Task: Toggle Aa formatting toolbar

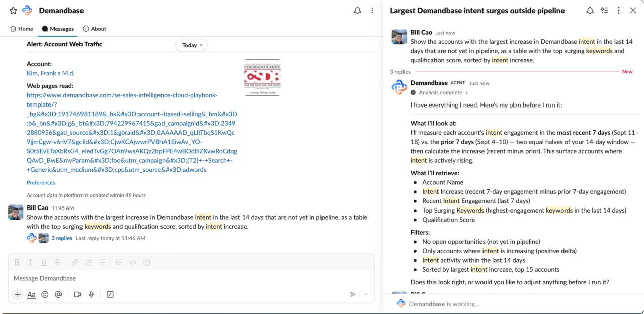Action: (x=31, y=295)
